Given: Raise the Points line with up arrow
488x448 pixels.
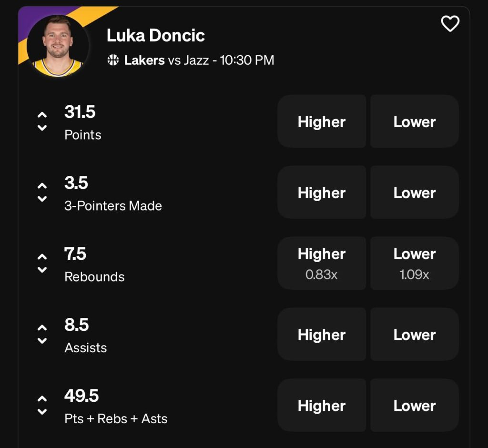Looking at the screenshot, I should tap(42, 115).
